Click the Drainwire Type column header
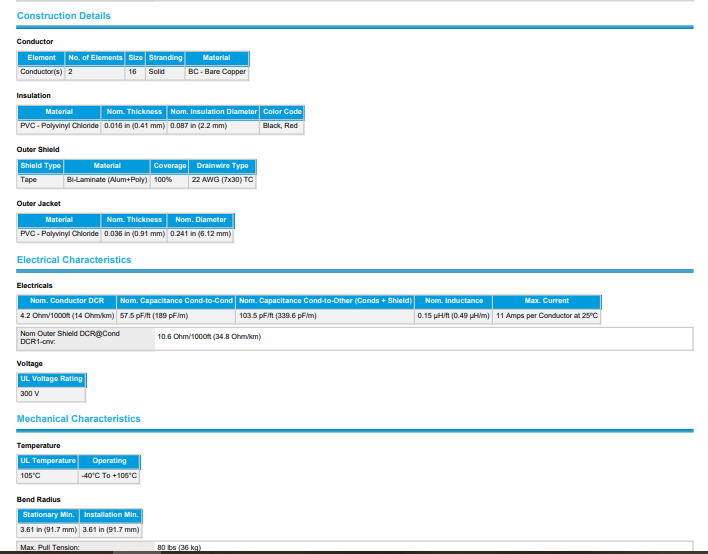The image size is (708, 554). (x=222, y=166)
